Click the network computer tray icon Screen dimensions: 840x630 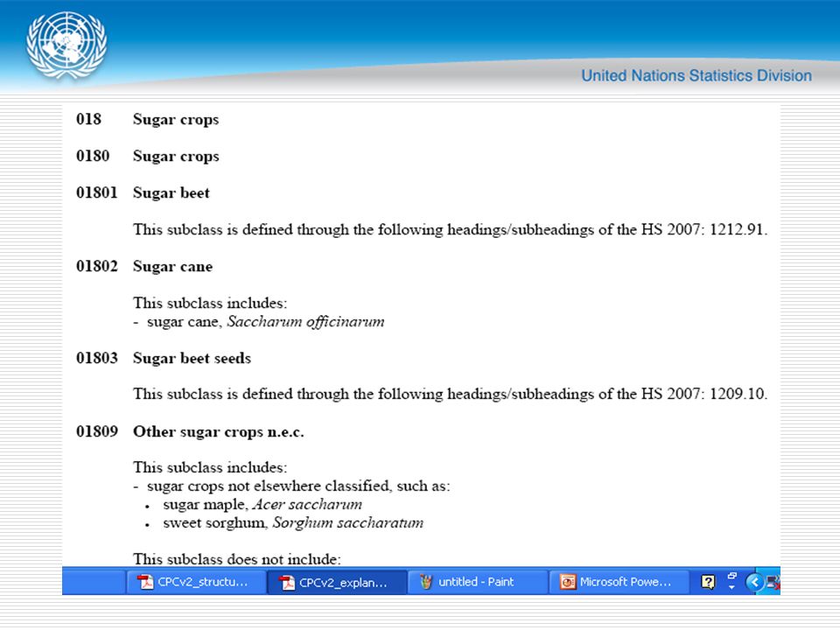(773, 582)
